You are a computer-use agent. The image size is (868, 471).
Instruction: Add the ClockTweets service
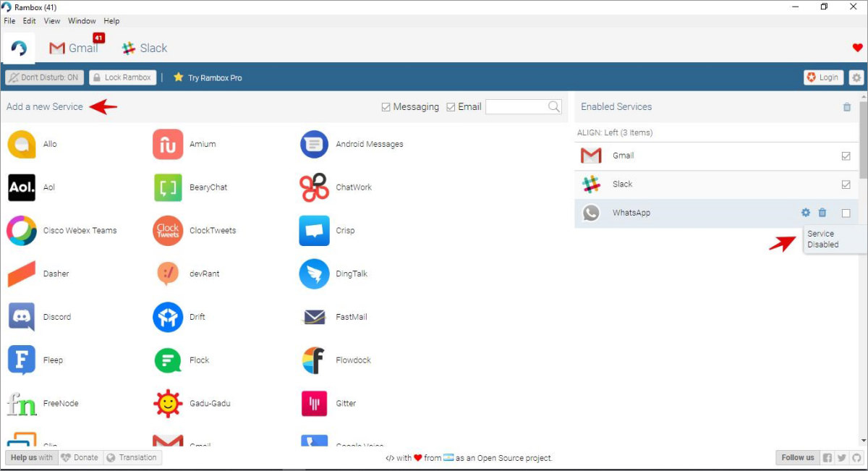195,231
